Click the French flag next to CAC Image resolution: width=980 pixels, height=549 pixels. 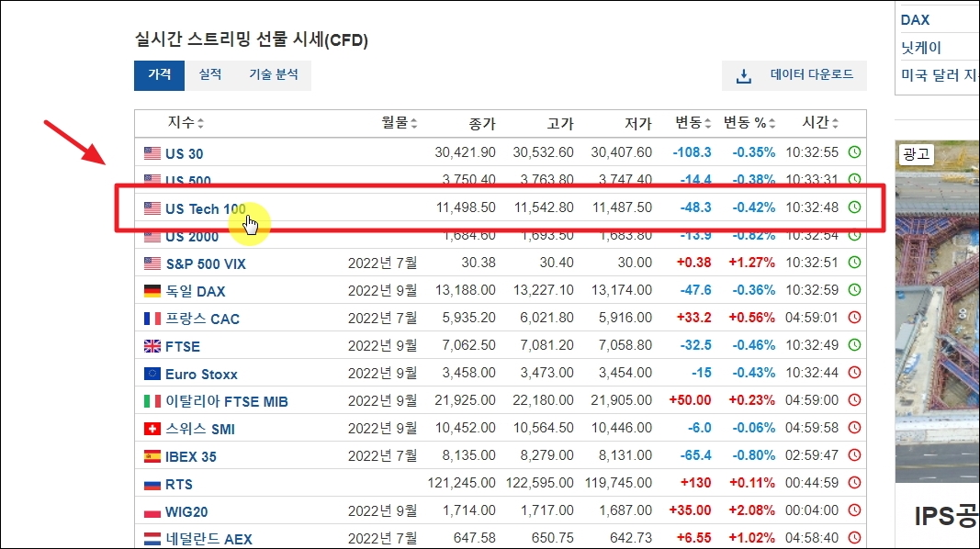point(152,318)
